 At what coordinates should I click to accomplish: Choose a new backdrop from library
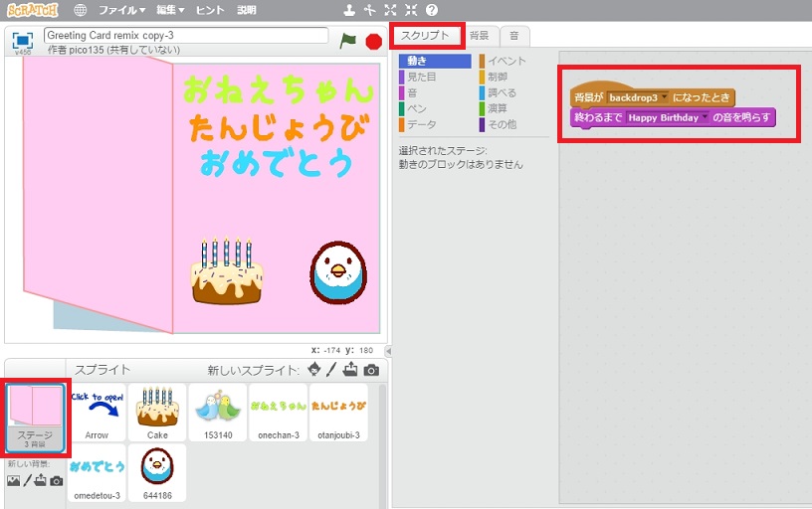14,480
